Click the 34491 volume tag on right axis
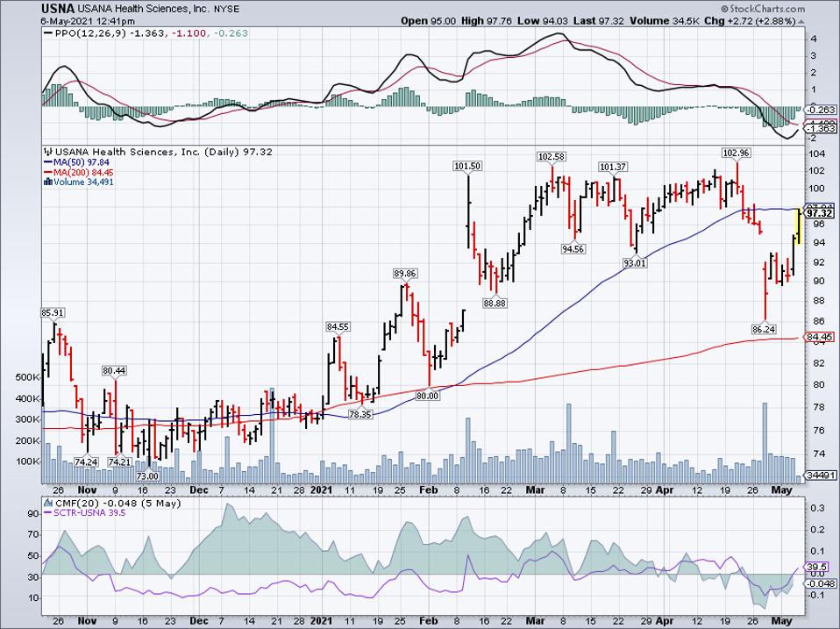Viewport: 840px width, 629px height. 822,475
